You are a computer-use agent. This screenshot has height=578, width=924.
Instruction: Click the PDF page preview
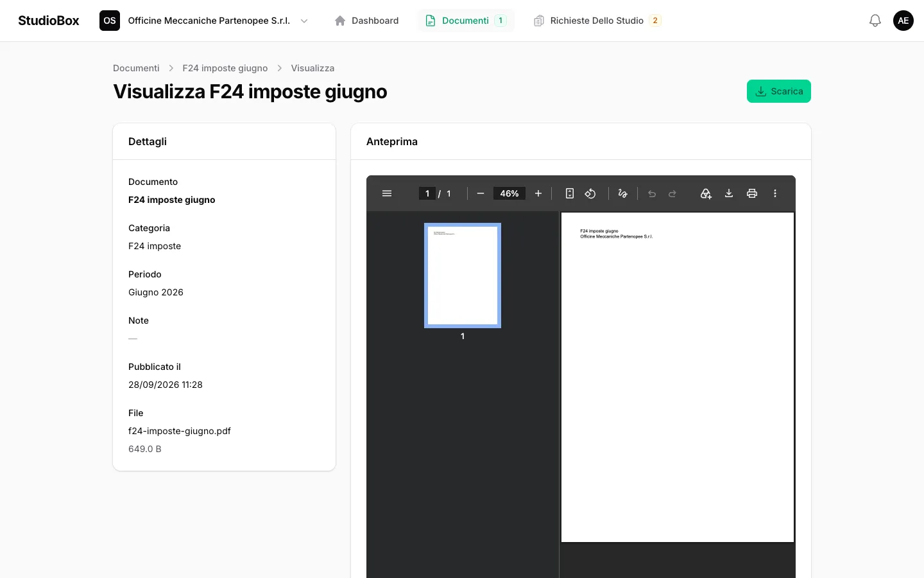coord(678,378)
